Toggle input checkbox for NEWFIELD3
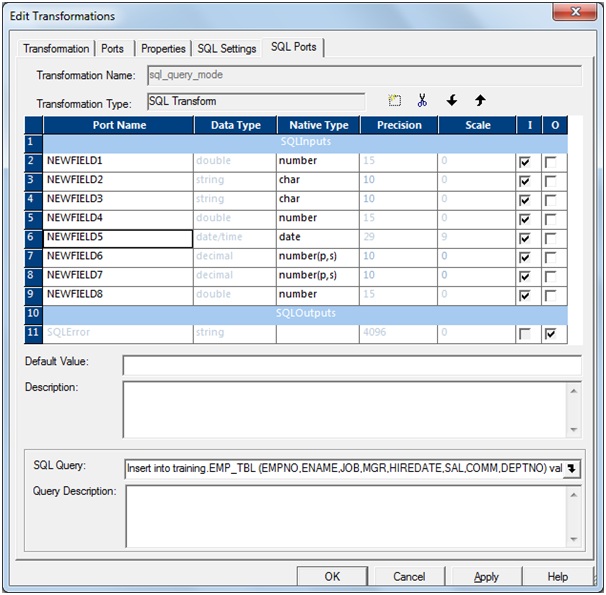Screen dimensions: 606x595 524,200
